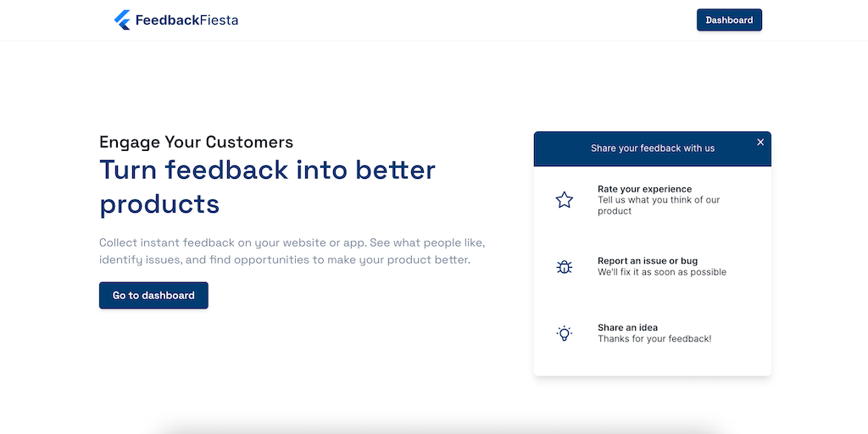Image resolution: width=868 pixels, height=434 pixels.
Task: Click the FeedbackFiesta brand name text
Action: click(186, 19)
